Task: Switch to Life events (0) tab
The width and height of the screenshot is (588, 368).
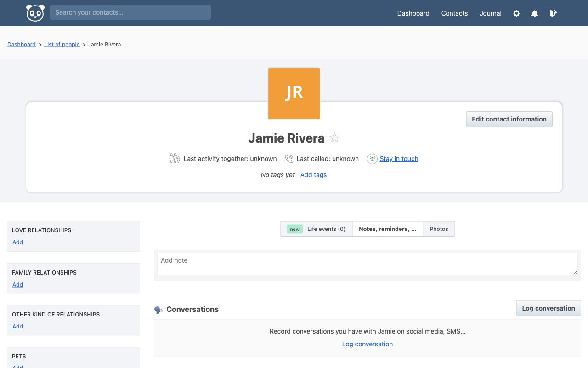Action: coord(317,229)
